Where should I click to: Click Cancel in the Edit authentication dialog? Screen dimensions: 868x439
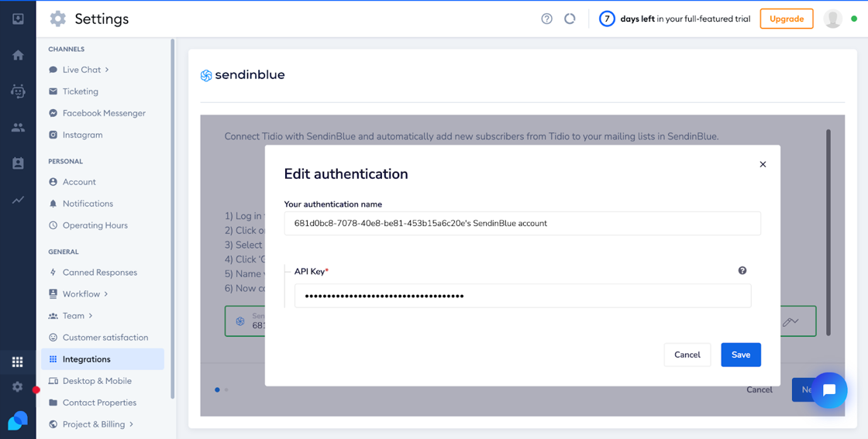(x=687, y=355)
